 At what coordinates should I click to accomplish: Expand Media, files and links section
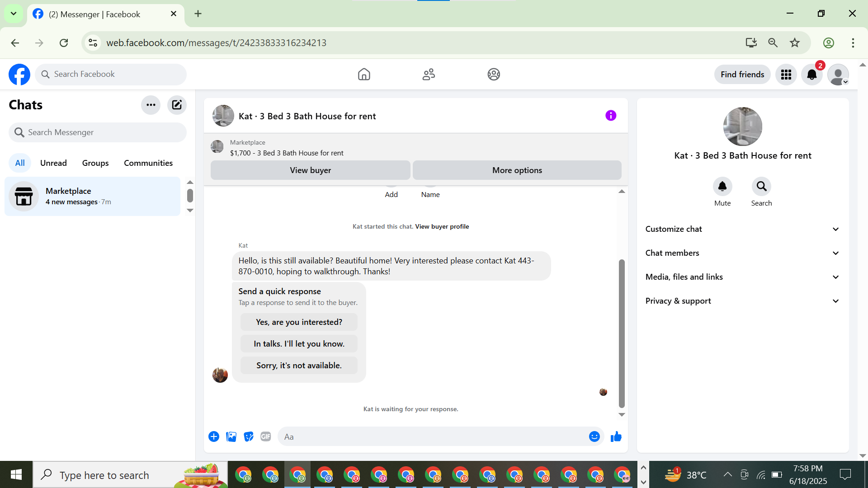743,277
